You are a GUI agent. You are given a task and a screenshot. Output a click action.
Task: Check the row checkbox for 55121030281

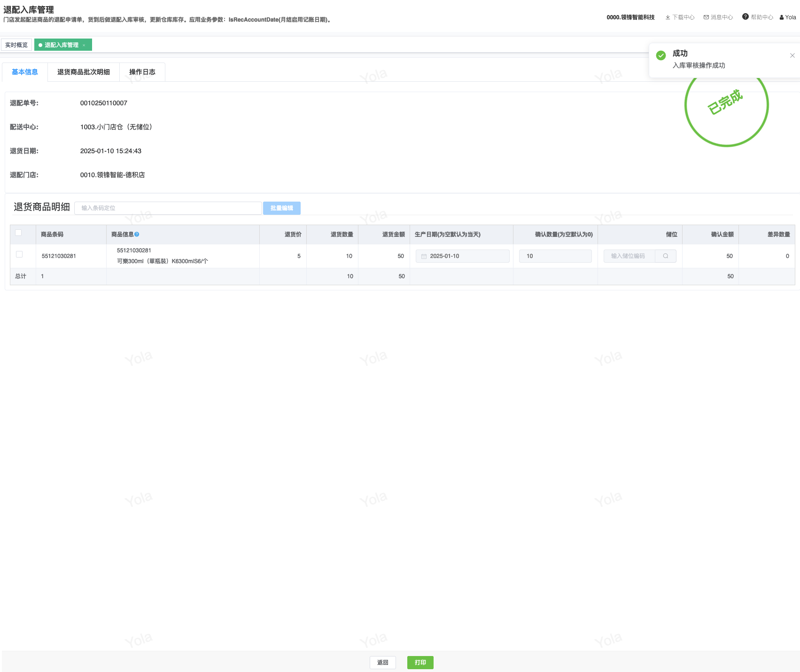[x=19, y=254]
